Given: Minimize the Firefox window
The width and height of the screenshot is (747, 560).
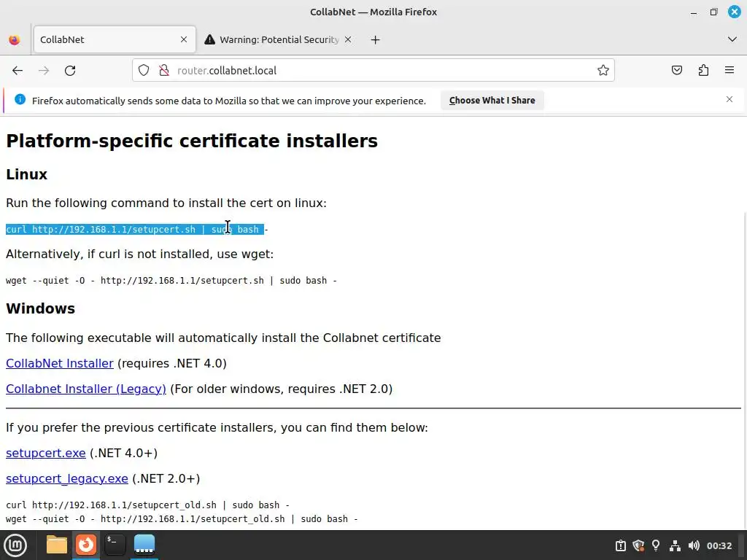Looking at the screenshot, I should pyautogui.click(x=694, y=12).
